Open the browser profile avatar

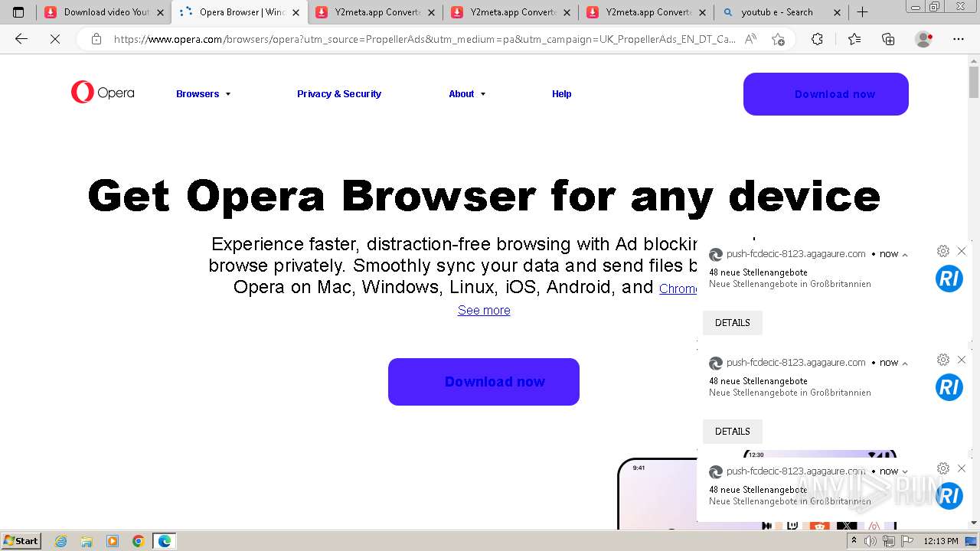[924, 39]
